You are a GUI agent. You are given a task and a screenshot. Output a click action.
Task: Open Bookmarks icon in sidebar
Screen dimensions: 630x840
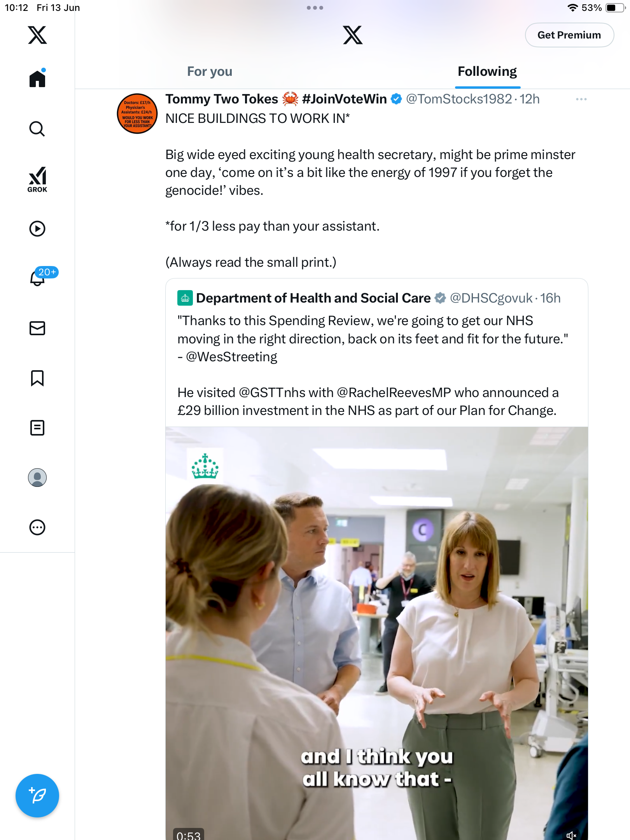click(37, 378)
